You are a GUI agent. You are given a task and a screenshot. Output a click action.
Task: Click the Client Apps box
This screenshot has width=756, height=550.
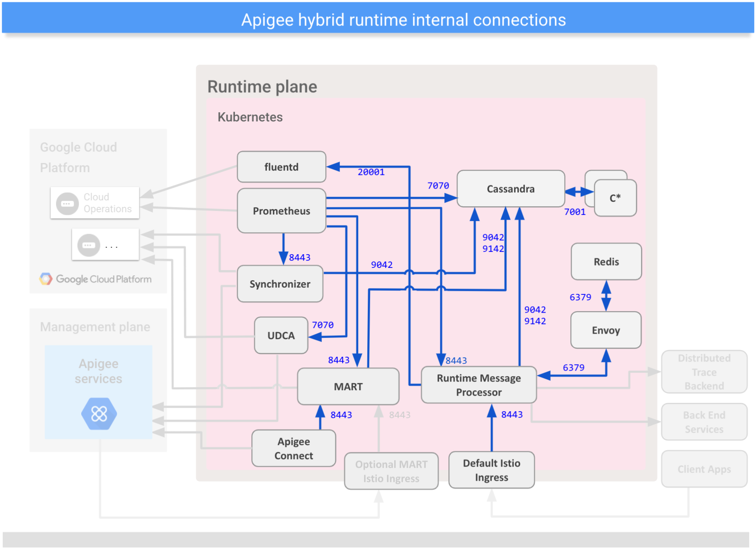coord(704,469)
